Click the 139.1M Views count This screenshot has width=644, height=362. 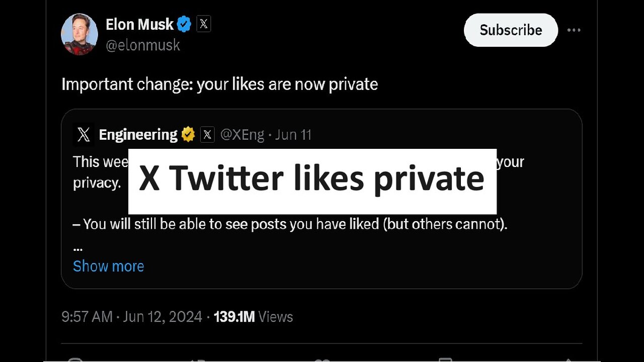[x=253, y=317]
